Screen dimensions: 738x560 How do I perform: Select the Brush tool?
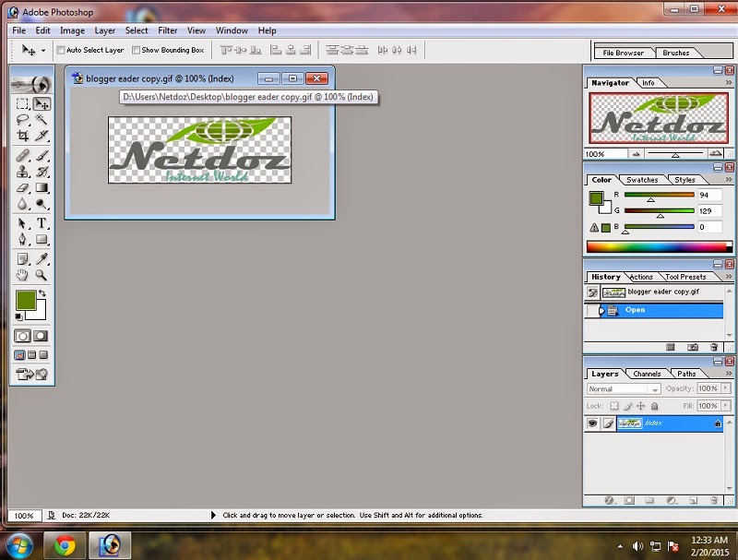[42, 155]
